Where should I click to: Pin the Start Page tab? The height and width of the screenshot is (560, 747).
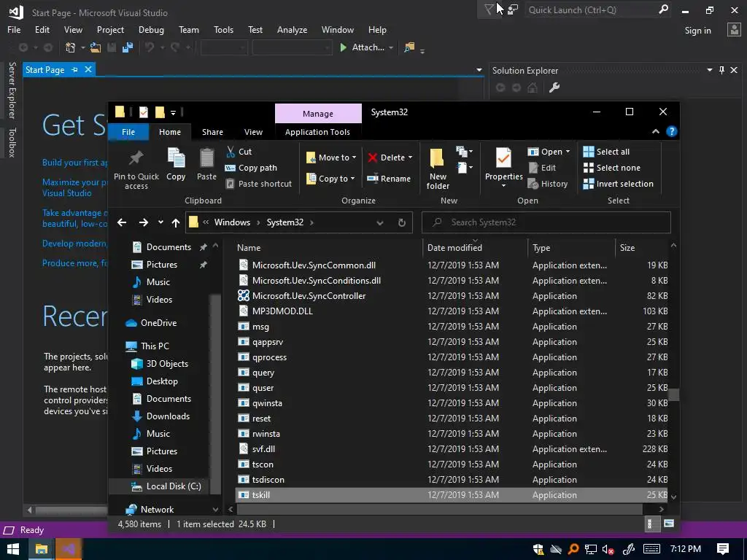point(74,69)
